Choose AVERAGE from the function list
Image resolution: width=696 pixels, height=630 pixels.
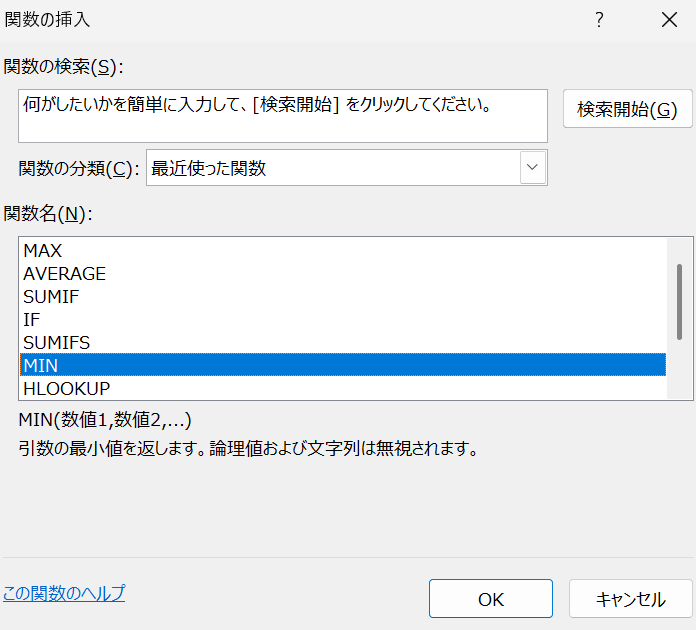pos(64,274)
